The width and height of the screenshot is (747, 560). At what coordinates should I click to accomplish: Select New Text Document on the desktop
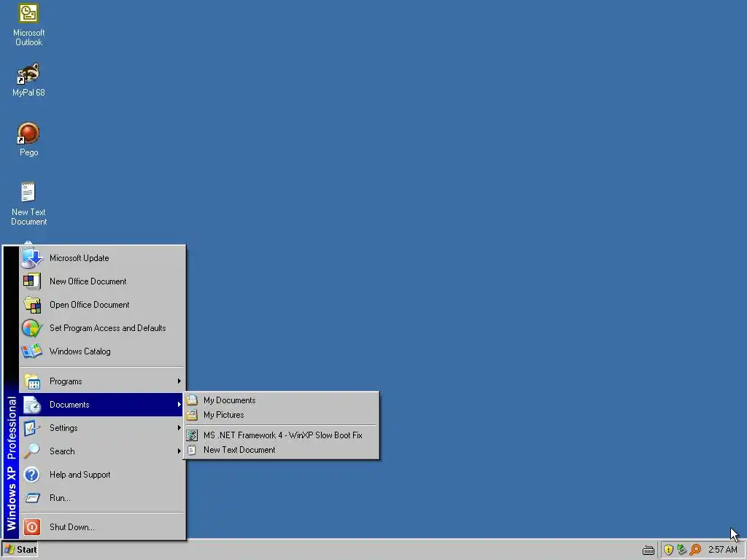point(28,203)
